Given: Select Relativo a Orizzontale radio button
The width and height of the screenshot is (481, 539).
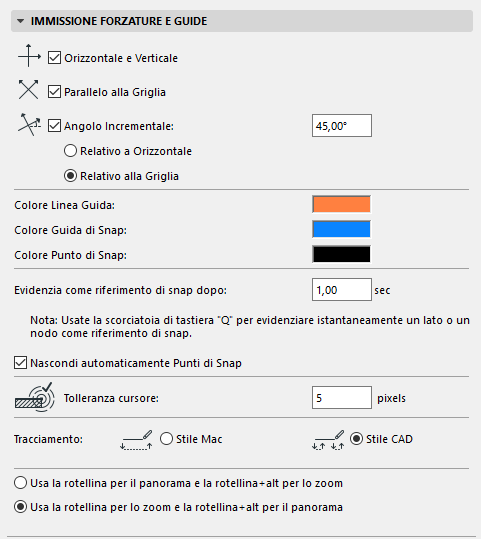Looking at the screenshot, I should click(x=70, y=151).
